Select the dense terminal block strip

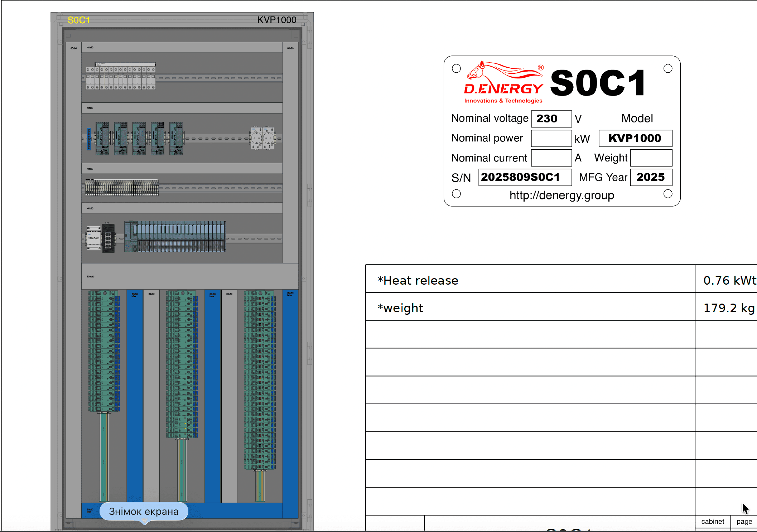pos(122,188)
